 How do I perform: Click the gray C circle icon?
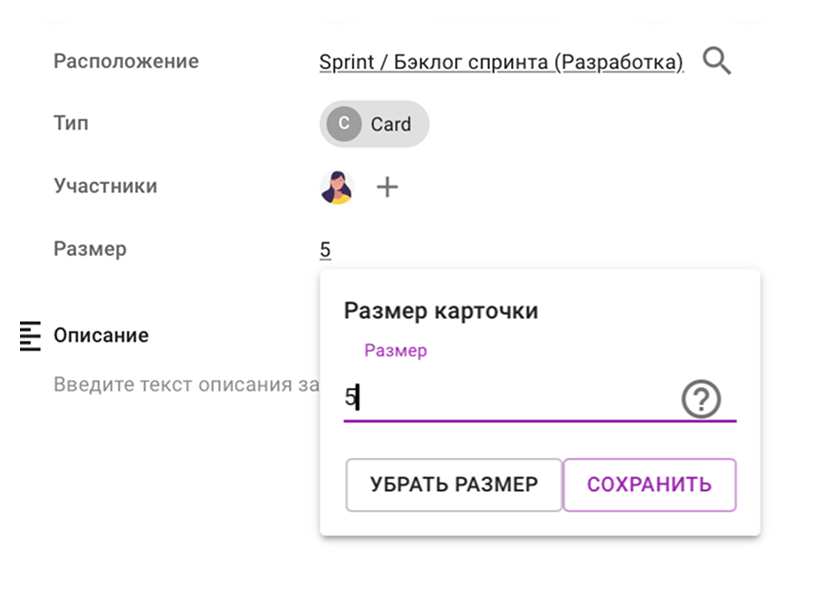344,124
